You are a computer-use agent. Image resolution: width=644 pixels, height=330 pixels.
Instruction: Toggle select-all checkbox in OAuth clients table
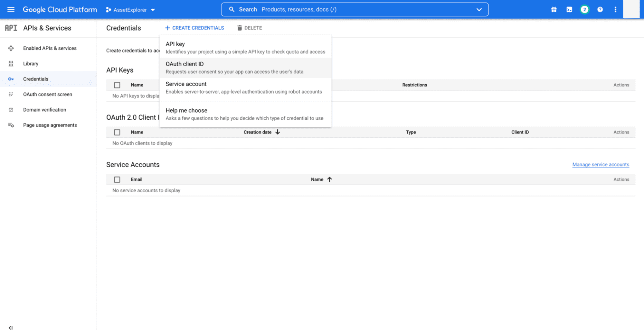117,132
